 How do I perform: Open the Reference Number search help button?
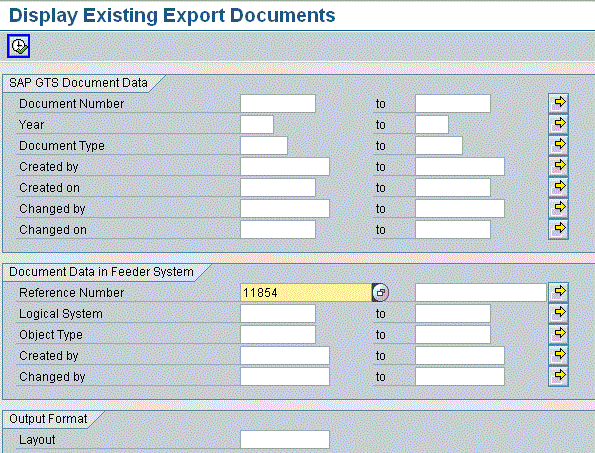[x=380, y=293]
